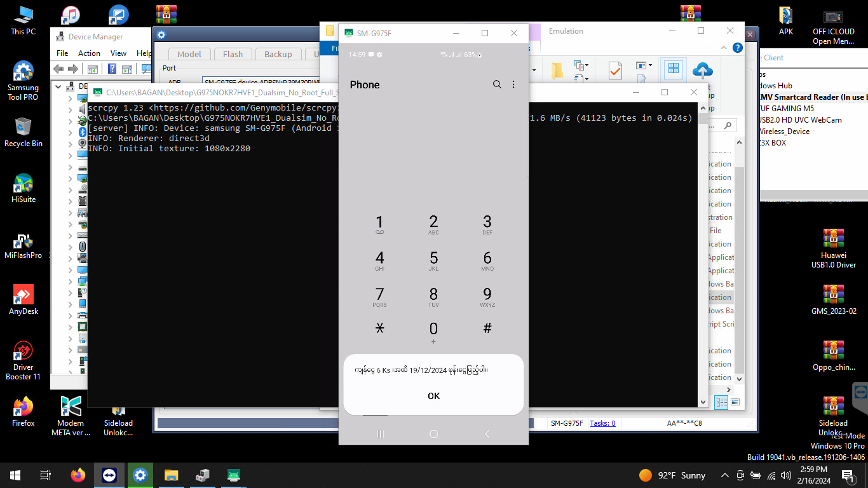Open File menu in Device Manager

[62, 53]
